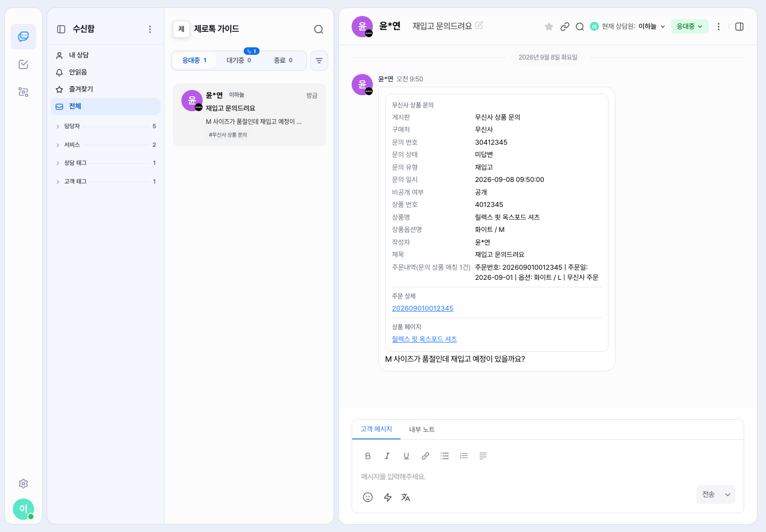Expand the 고객 태그 section
Image resolution: width=766 pixels, height=532 pixels.
106,181
